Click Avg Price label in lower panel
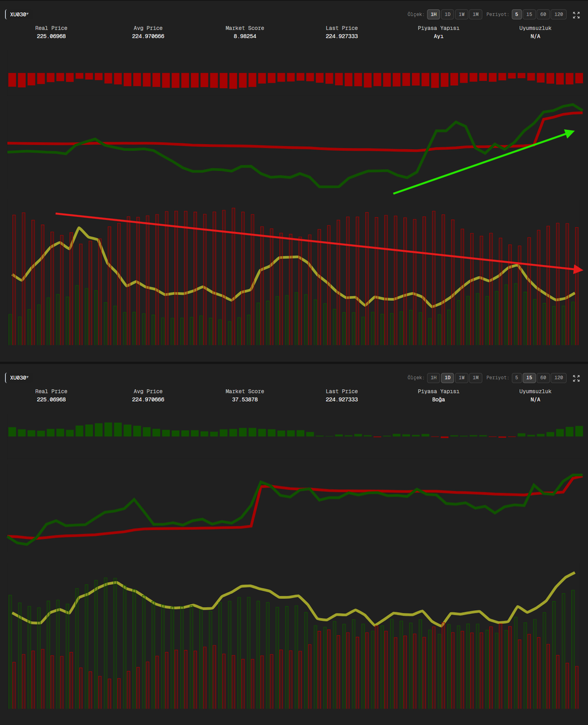The width and height of the screenshot is (588, 725). click(148, 391)
